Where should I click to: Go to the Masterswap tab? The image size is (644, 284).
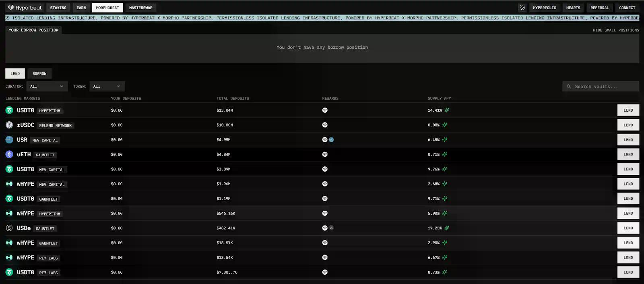pyautogui.click(x=140, y=8)
